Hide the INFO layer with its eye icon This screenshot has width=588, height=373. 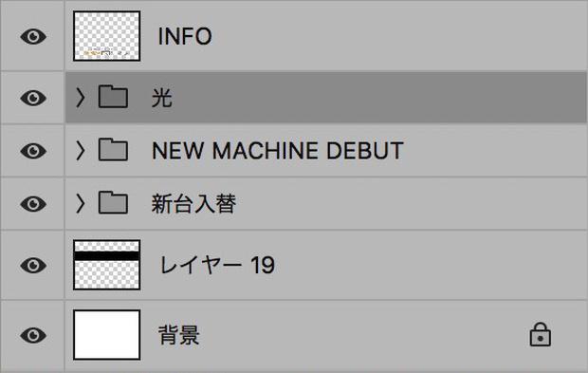click(33, 36)
